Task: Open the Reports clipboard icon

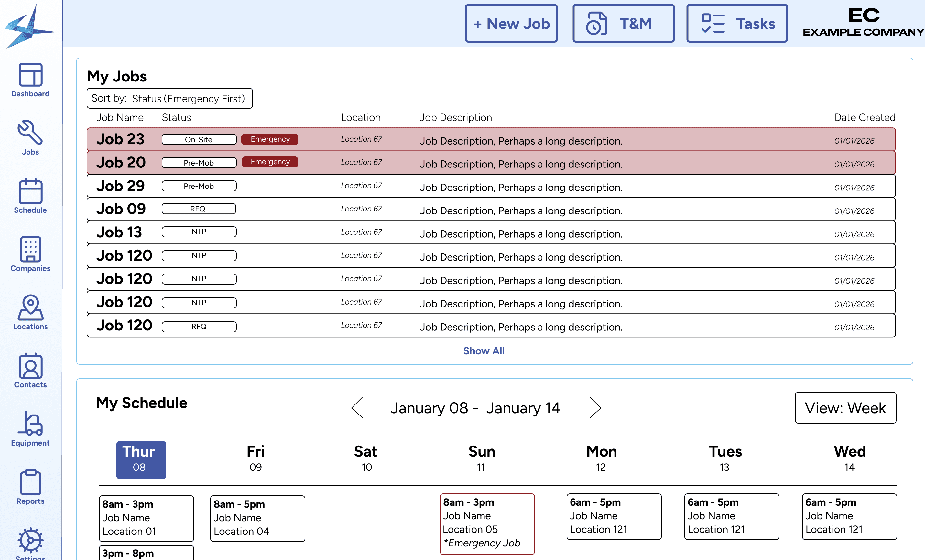Action: click(30, 487)
